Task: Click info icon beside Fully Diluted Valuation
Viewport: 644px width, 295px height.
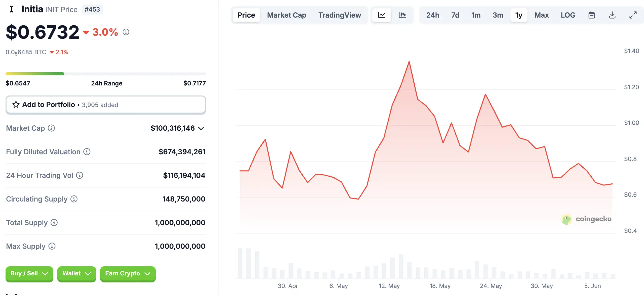Action: (x=87, y=152)
